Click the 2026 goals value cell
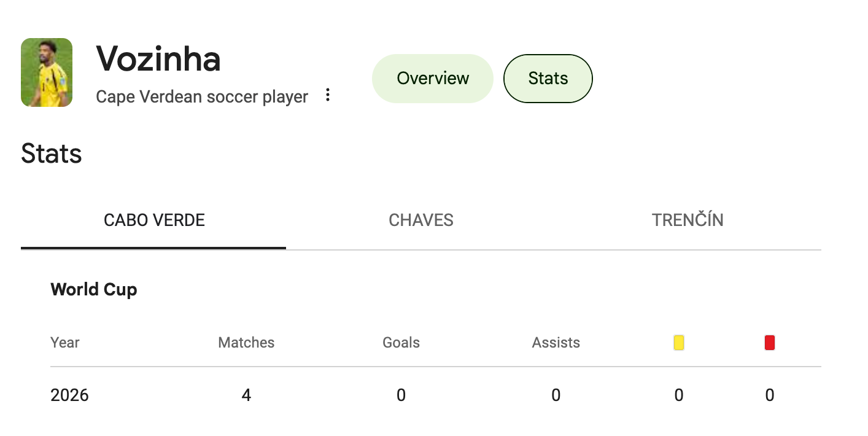 coord(401,395)
